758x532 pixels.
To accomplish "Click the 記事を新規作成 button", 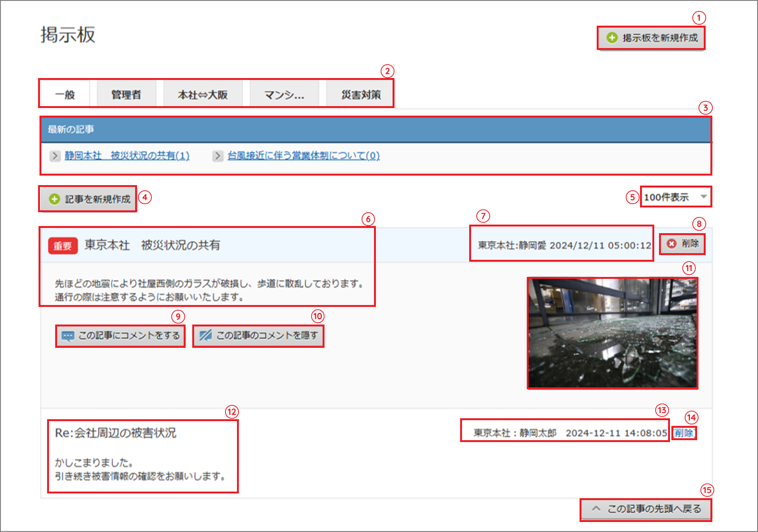I will pyautogui.click(x=88, y=199).
